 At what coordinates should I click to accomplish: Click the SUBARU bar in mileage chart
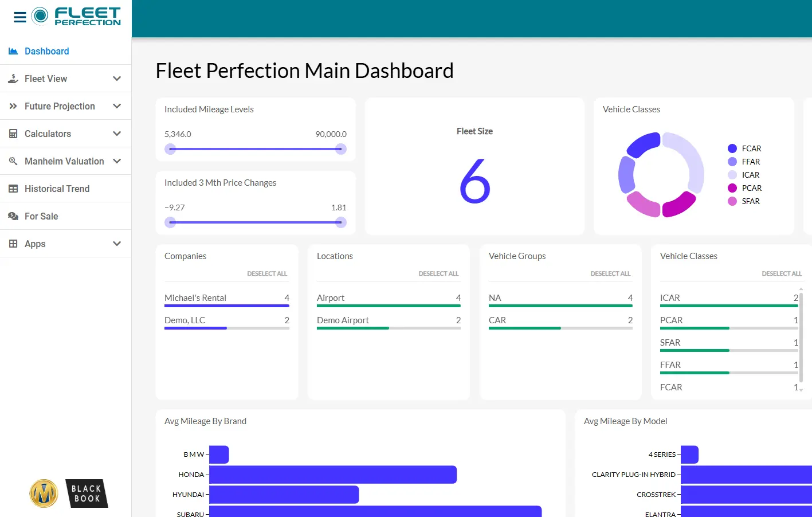coord(375,511)
